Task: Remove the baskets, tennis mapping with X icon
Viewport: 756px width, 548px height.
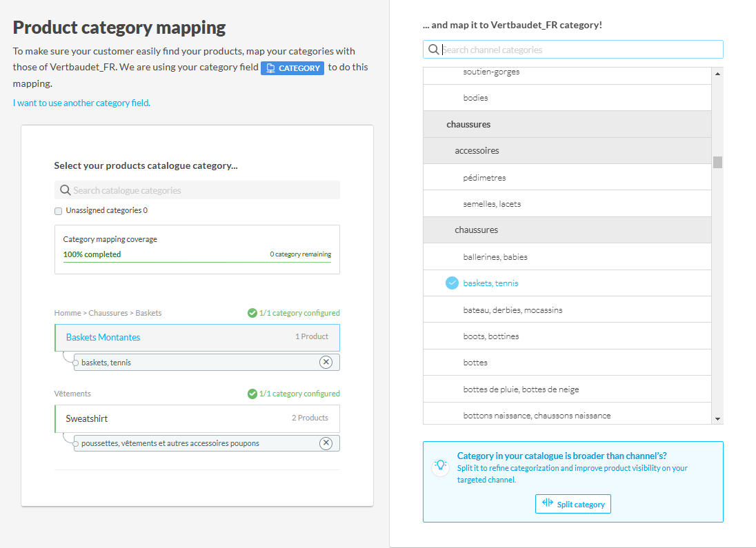Action: 326,363
